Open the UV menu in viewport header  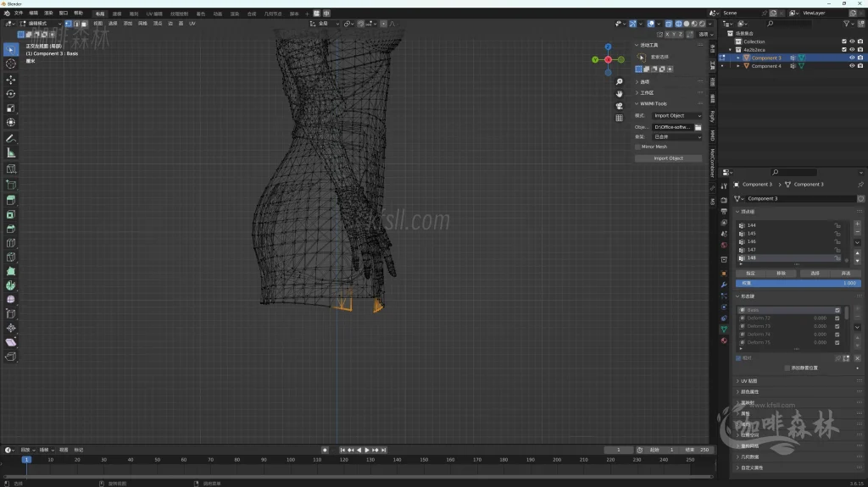(192, 24)
